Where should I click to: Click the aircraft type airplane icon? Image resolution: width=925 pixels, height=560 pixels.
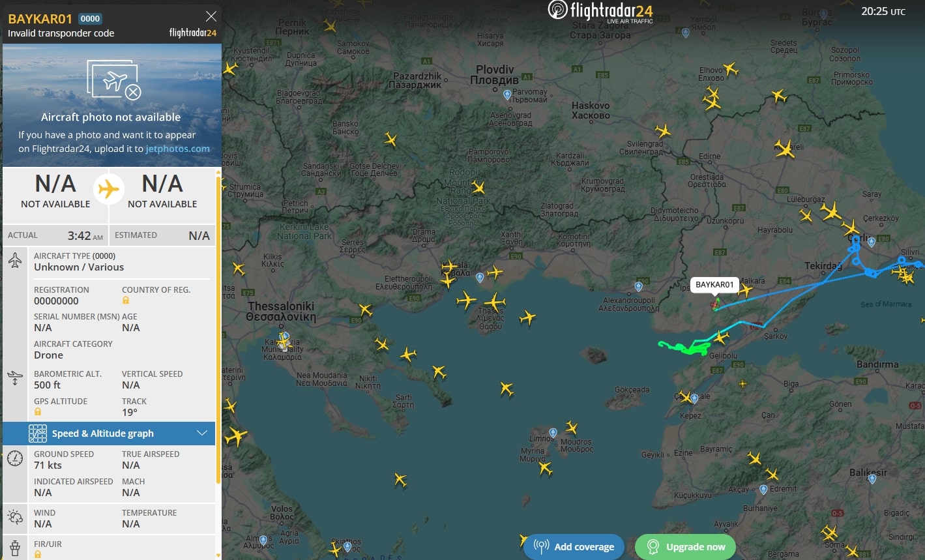[15, 261]
